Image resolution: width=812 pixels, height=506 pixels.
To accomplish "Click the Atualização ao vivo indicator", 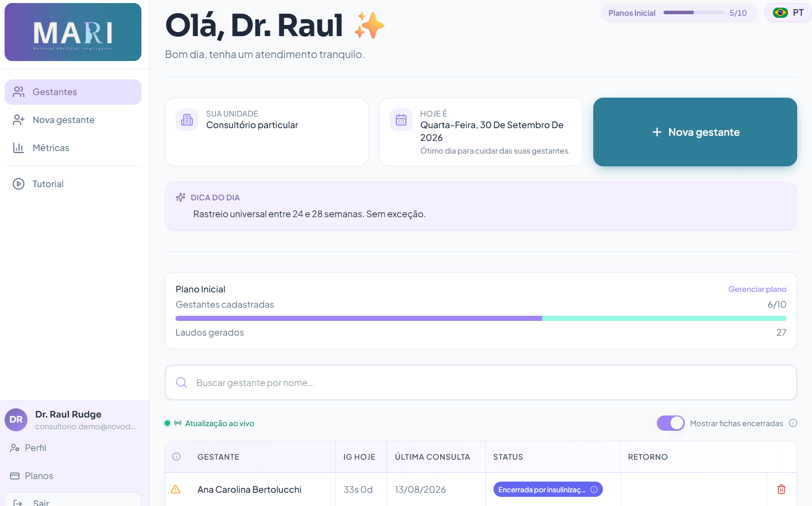I will pos(209,424).
